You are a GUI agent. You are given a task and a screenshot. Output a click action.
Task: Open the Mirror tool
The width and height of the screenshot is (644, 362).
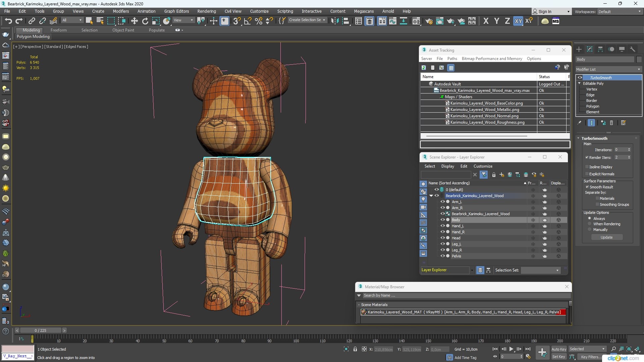334,21
